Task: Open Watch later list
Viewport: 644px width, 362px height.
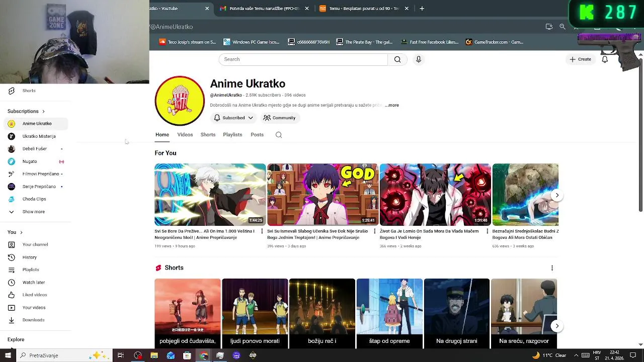Action: tap(35, 283)
